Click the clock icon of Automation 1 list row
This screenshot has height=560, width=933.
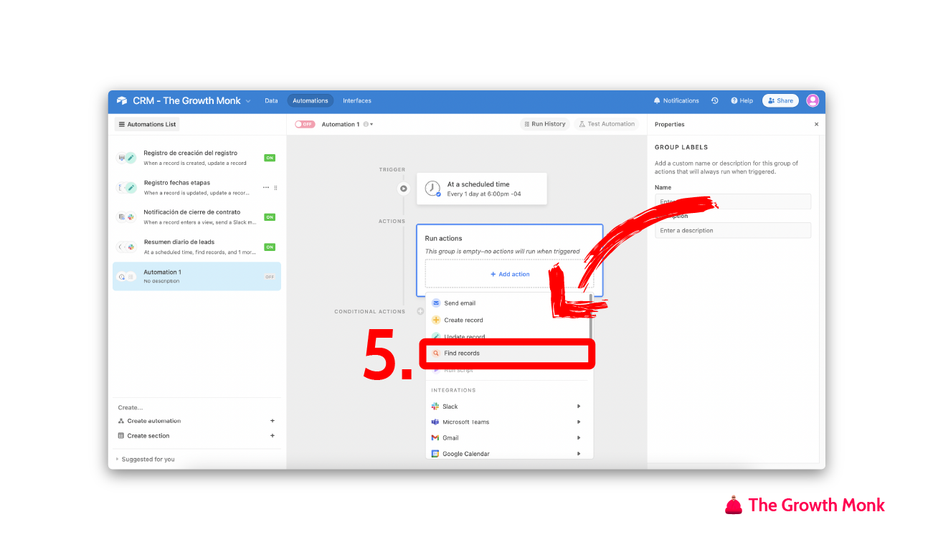point(122,276)
